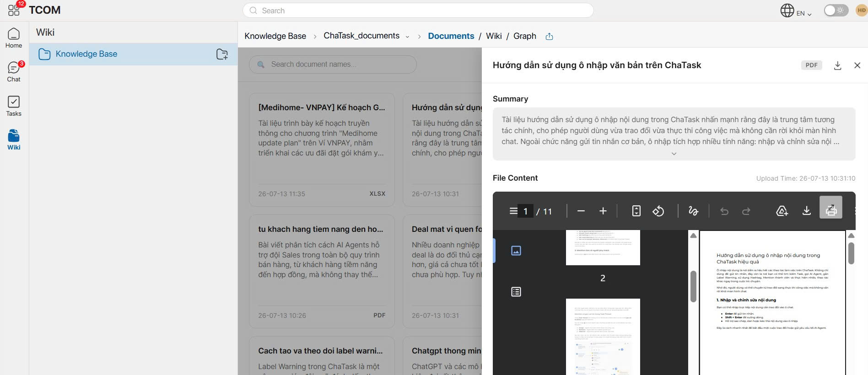The height and width of the screenshot is (375, 868).
Task: Go to Home in the left sidebar
Action: tap(14, 38)
